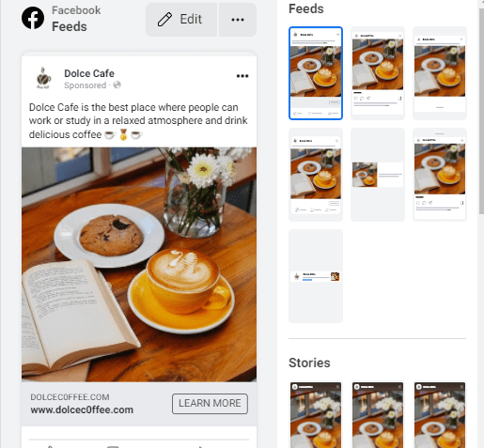Viewport: 484px width, 448px height.
Task: Click the vertical scrollbar on the right
Action: click(481, 111)
